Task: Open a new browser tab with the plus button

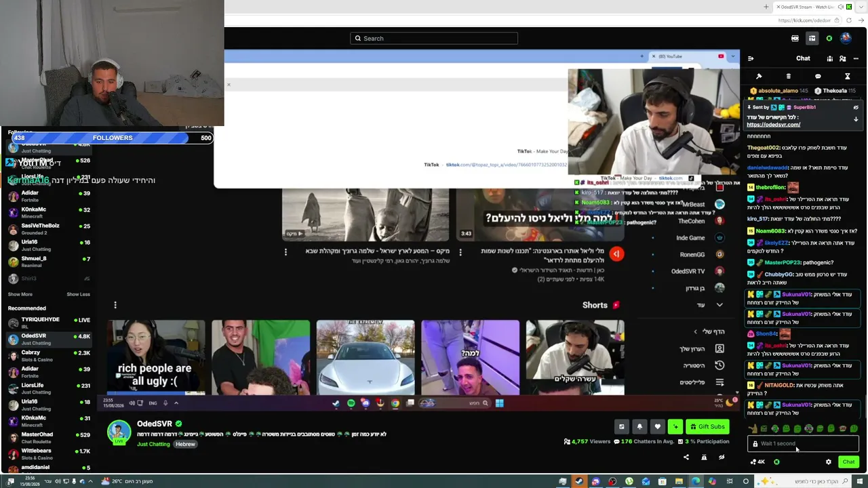Action: click(766, 7)
